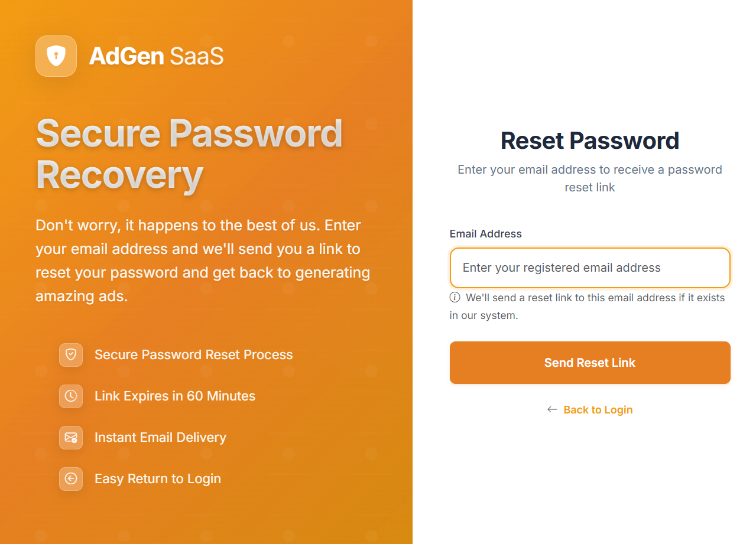Click the envelope Instant Email Delivery icon
756x544 pixels.
[71, 438]
